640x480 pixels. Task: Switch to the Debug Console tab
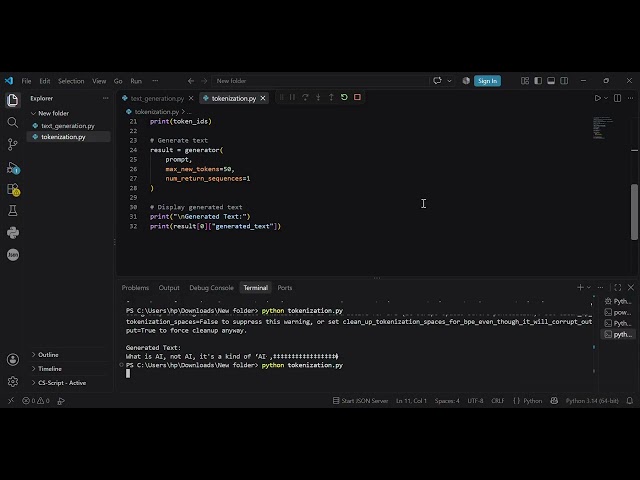(x=211, y=288)
